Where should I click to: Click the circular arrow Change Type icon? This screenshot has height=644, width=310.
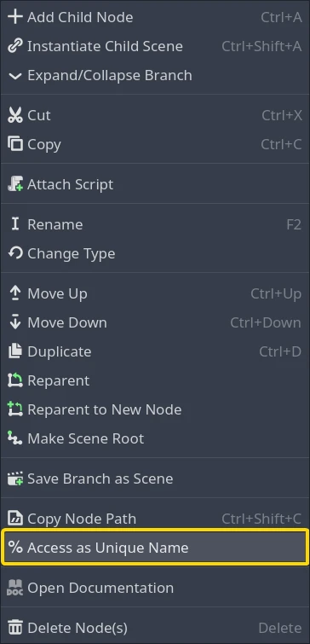click(x=15, y=253)
